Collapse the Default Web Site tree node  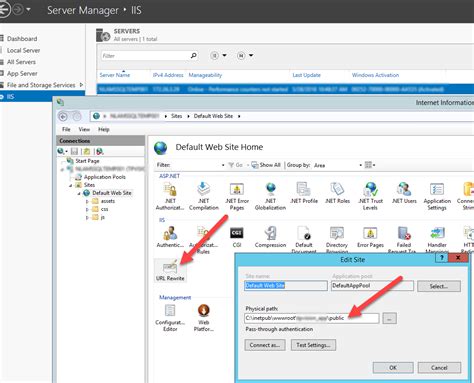tap(79, 193)
